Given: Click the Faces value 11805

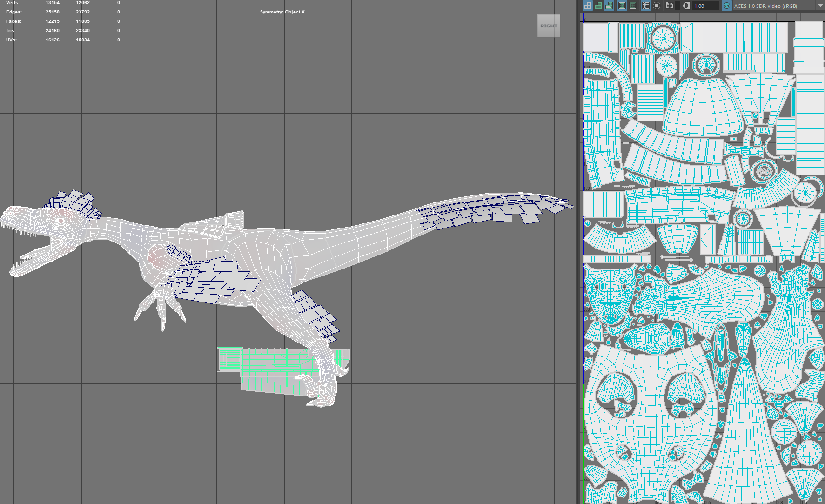Looking at the screenshot, I should tap(83, 21).
